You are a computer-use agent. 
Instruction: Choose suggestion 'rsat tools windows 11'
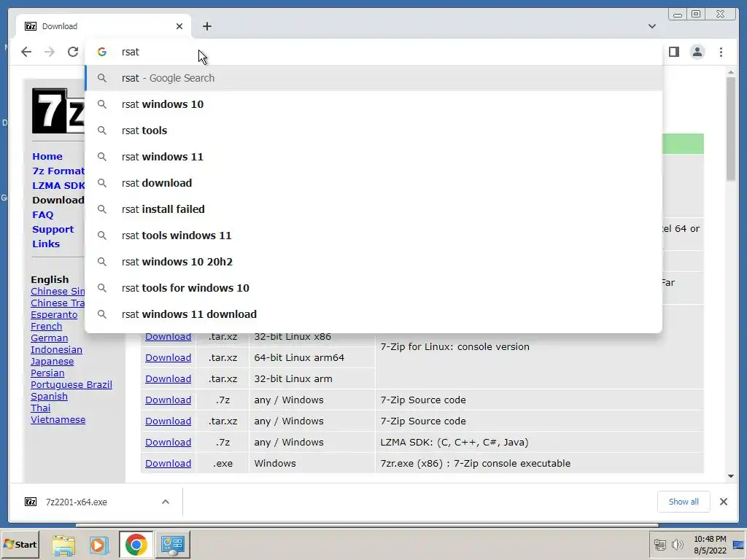coord(373,236)
